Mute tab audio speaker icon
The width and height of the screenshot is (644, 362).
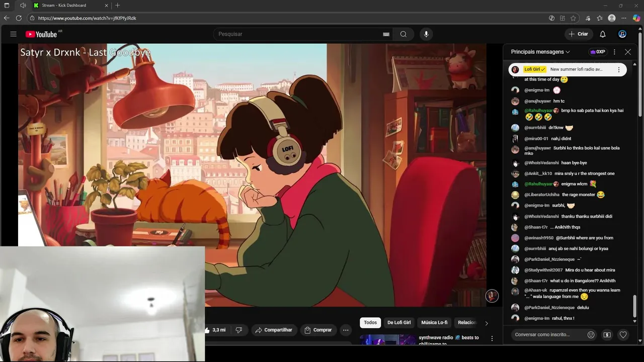click(23, 6)
